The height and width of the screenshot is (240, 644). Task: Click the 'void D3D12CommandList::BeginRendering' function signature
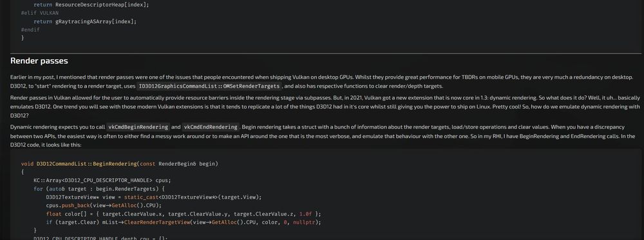pos(120,164)
